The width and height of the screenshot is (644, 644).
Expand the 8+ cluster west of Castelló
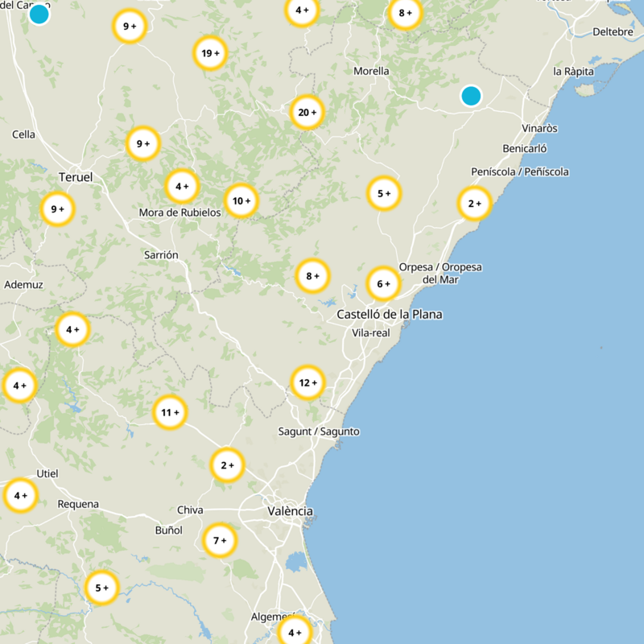pyautogui.click(x=312, y=276)
